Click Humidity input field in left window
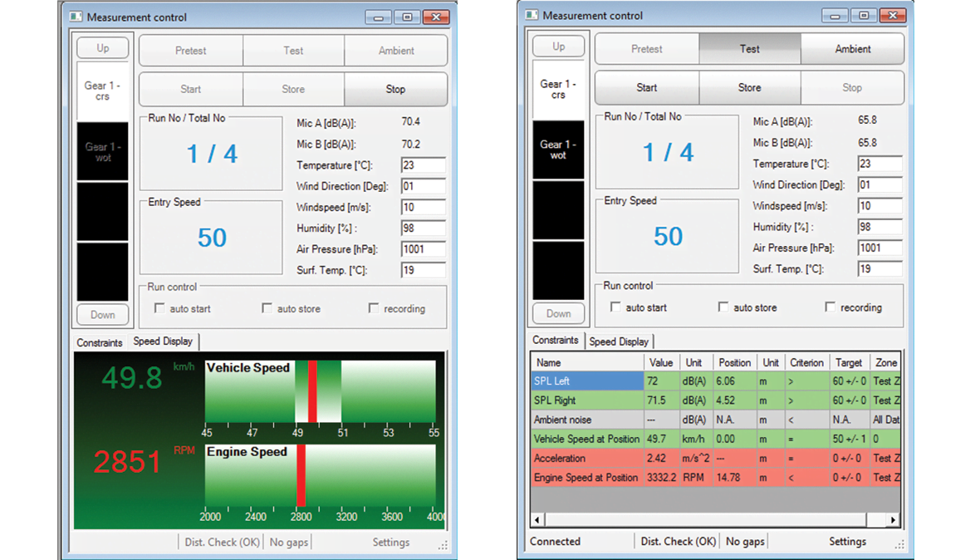Screen dimensions: 980x560 point(423,228)
